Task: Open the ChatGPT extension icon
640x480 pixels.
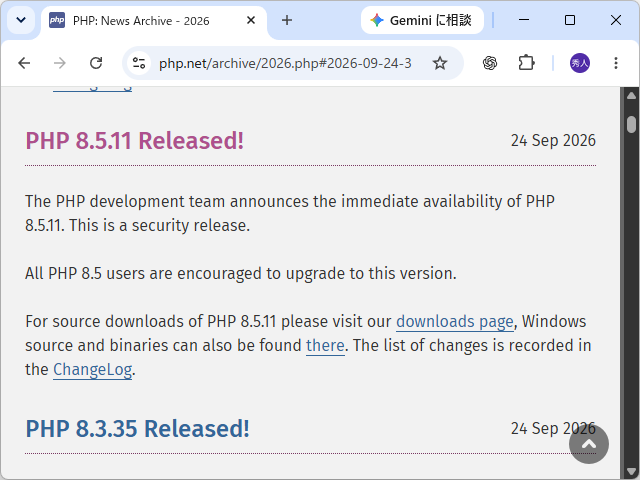Action: pos(490,63)
